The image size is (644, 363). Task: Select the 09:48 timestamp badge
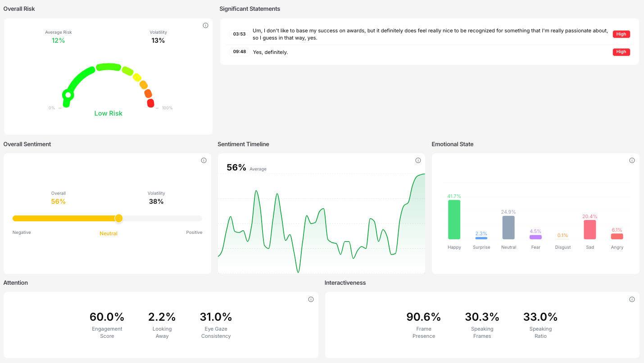point(239,52)
